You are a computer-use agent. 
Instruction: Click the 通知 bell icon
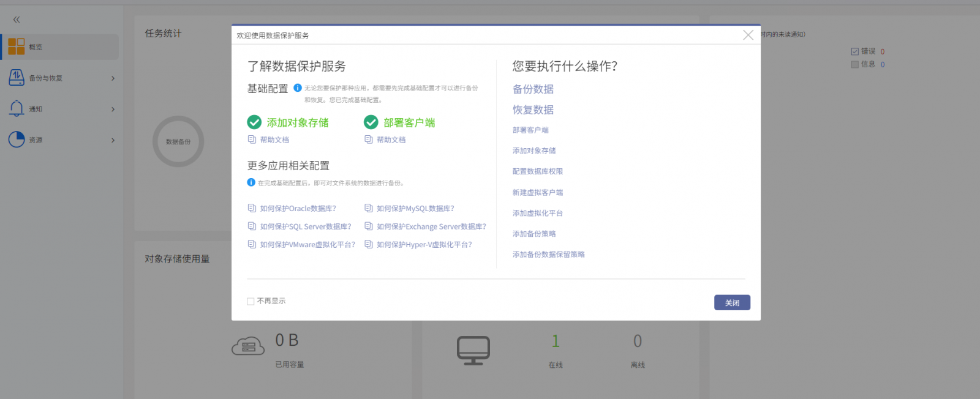[x=17, y=108]
